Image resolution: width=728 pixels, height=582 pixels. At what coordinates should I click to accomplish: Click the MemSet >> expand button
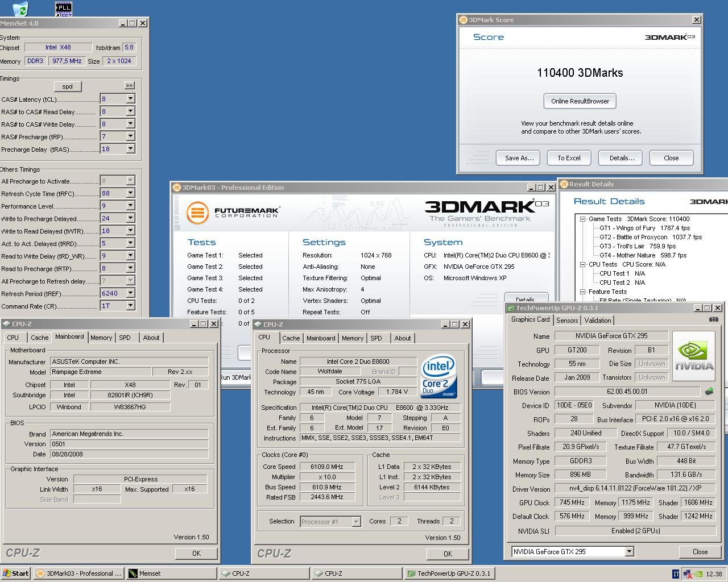[x=130, y=85]
